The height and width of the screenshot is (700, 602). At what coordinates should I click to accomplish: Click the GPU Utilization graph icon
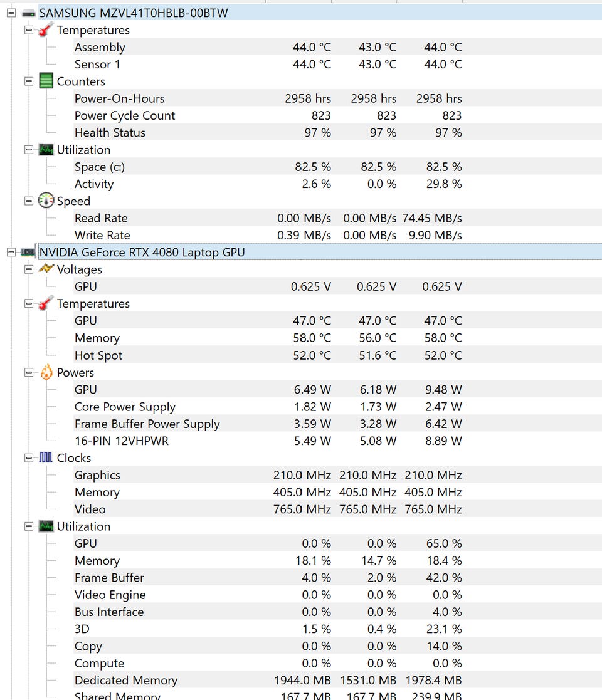pos(46,526)
